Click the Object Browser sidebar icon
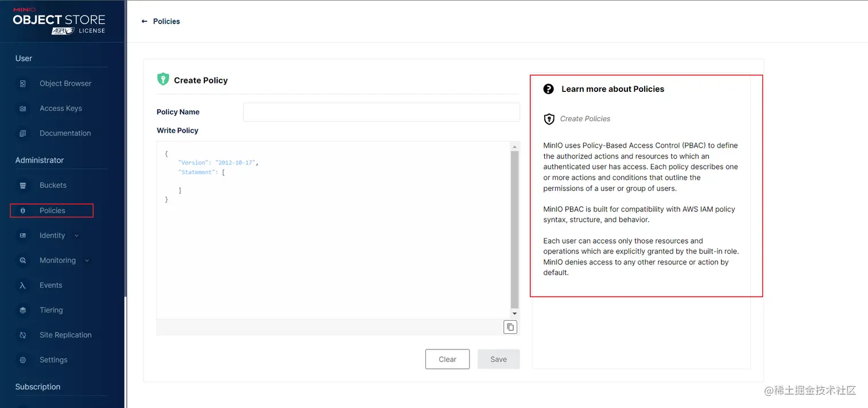The height and width of the screenshot is (408, 868). coord(23,83)
